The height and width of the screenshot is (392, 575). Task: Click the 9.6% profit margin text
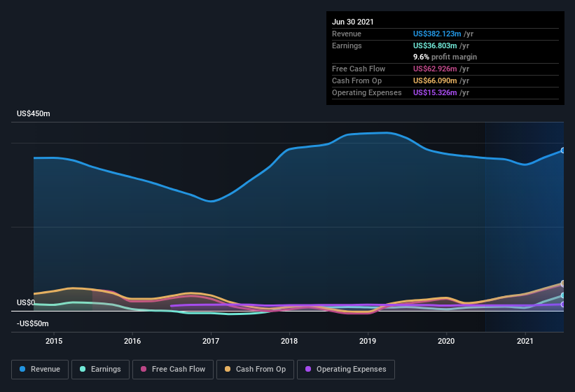pyautogui.click(x=445, y=57)
